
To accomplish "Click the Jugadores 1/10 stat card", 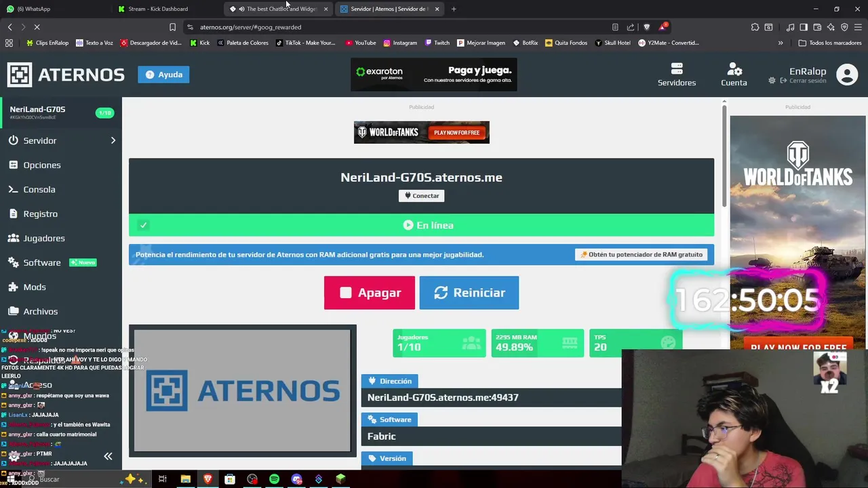I will pos(439,343).
